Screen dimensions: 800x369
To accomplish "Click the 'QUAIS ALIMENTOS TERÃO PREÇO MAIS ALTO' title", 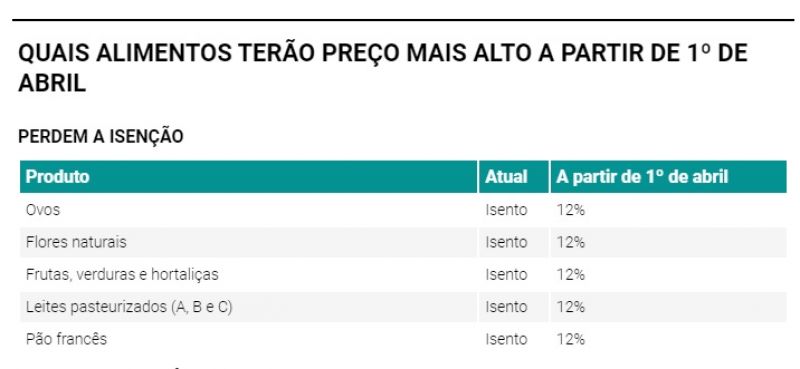I will pyautogui.click(x=383, y=68).
